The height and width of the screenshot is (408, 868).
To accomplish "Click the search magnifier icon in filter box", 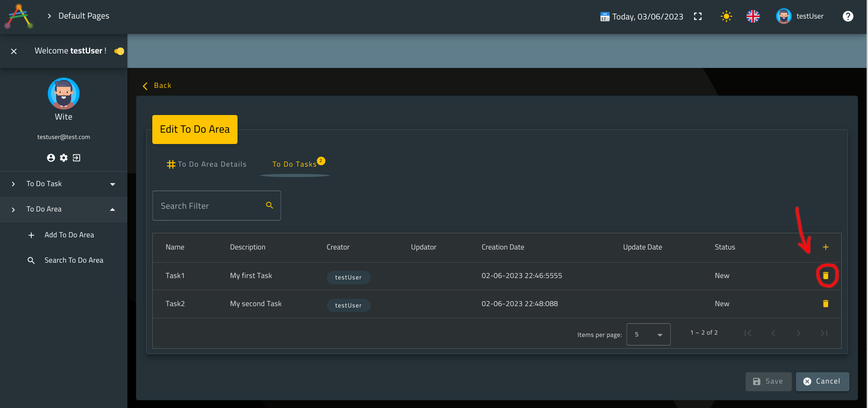I will coord(269,205).
